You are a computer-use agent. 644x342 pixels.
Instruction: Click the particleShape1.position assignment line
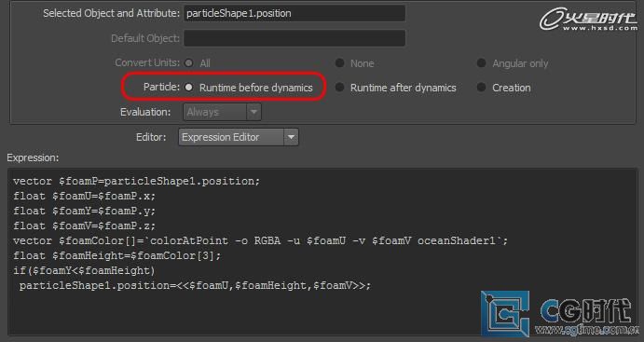click(195, 285)
